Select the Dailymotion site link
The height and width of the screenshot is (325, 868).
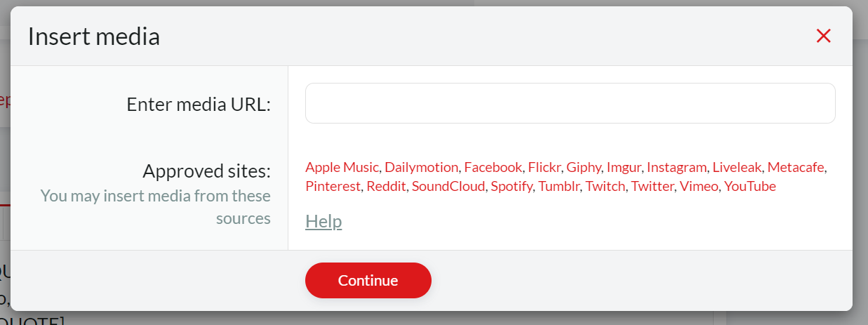[x=421, y=167]
